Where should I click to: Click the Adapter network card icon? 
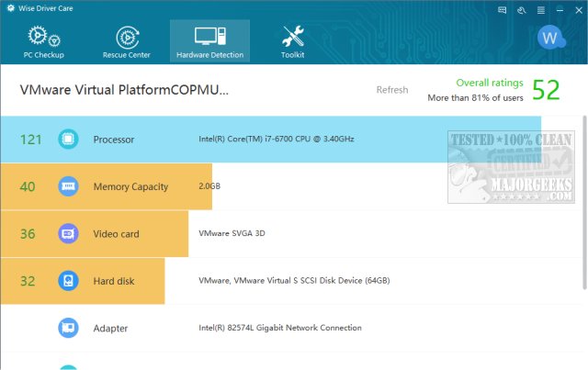(x=68, y=328)
